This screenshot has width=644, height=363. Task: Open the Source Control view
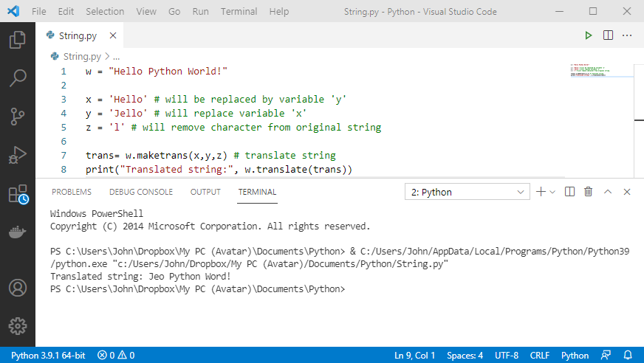tap(17, 117)
